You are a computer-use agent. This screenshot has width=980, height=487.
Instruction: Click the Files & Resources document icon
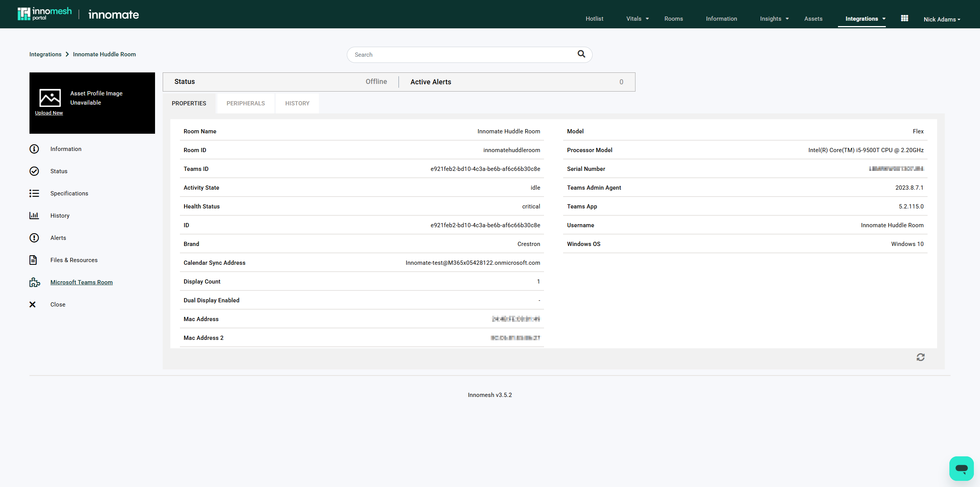33,260
